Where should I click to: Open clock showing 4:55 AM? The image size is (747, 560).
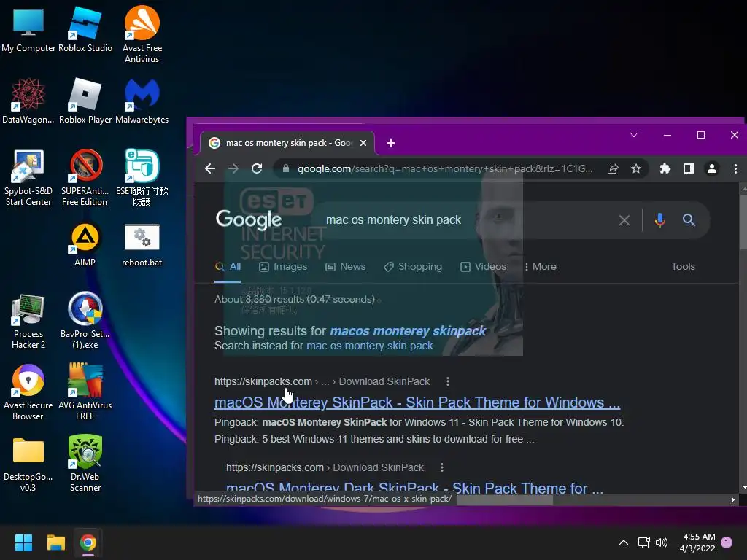[x=697, y=542]
